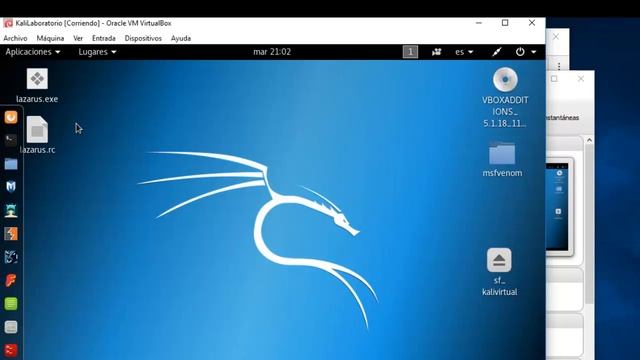Click the grey dock icon below Leafpad

[x=11, y=327]
